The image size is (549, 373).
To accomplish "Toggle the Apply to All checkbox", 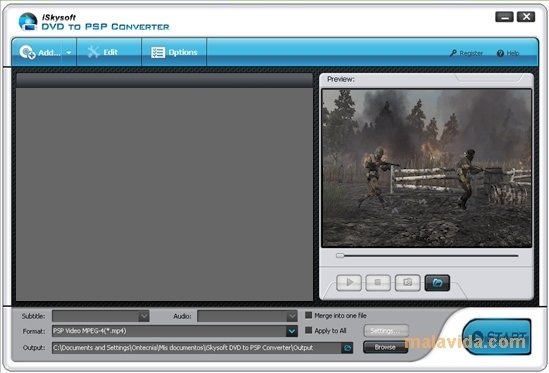I will pyautogui.click(x=308, y=330).
